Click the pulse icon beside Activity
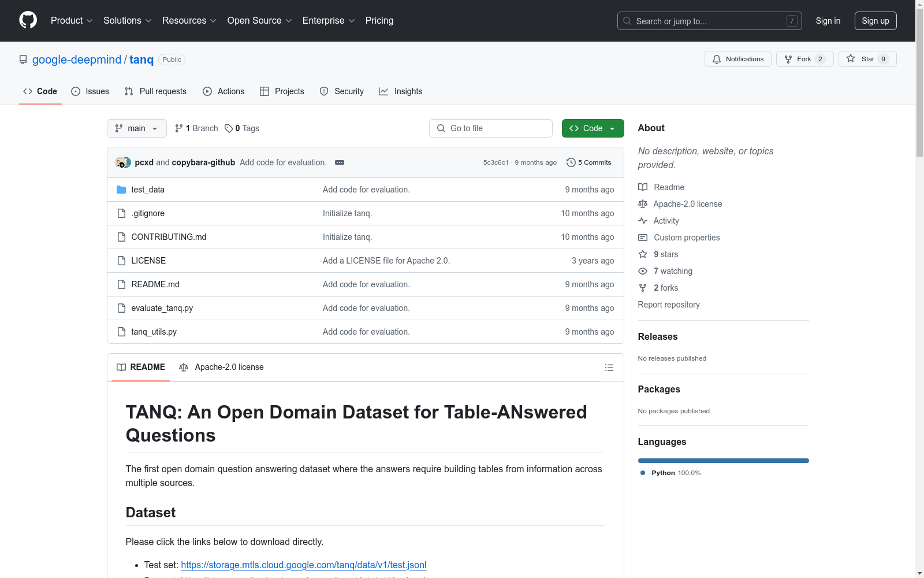 643,221
